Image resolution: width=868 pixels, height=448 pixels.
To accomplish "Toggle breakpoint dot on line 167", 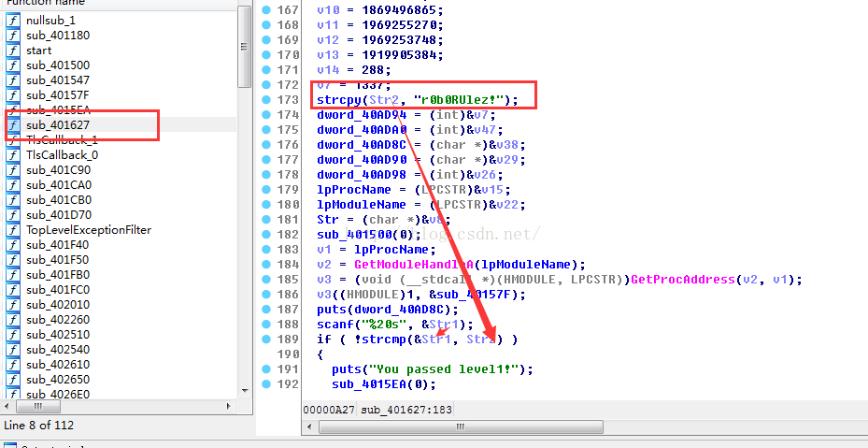I will [266, 10].
